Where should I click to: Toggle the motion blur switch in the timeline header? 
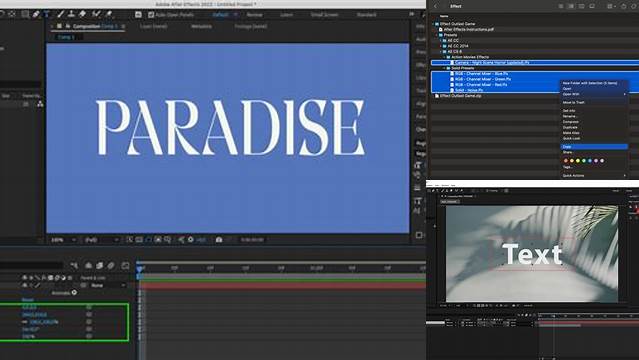coord(111,265)
